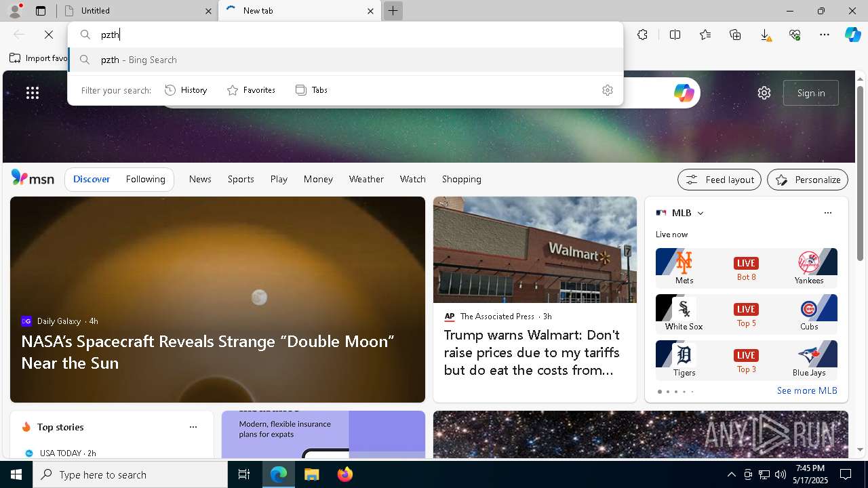Open the Copilot sidebar icon
Image resolution: width=868 pixels, height=488 pixels.
[852, 35]
